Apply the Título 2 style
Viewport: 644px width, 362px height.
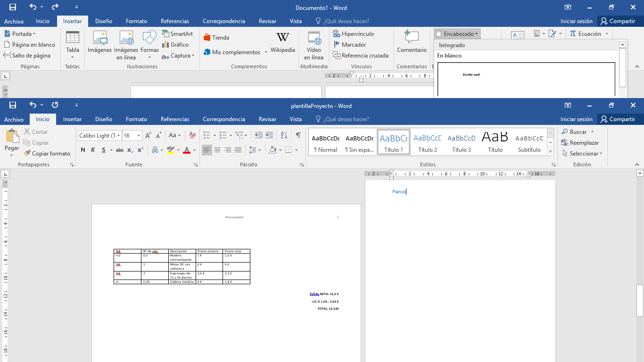[x=428, y=142]
